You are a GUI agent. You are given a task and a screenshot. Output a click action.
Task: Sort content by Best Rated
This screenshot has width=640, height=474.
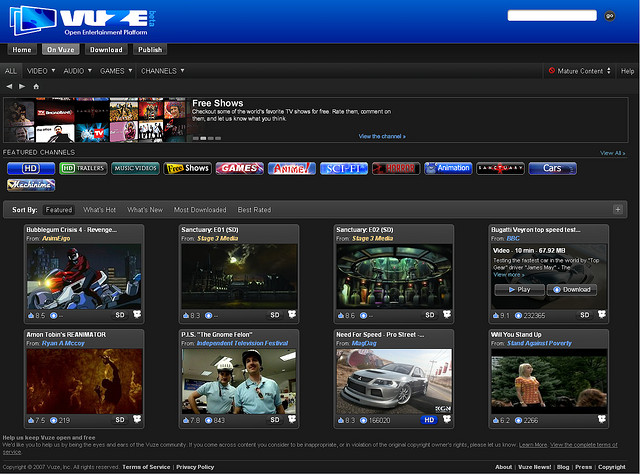[254, 210]
